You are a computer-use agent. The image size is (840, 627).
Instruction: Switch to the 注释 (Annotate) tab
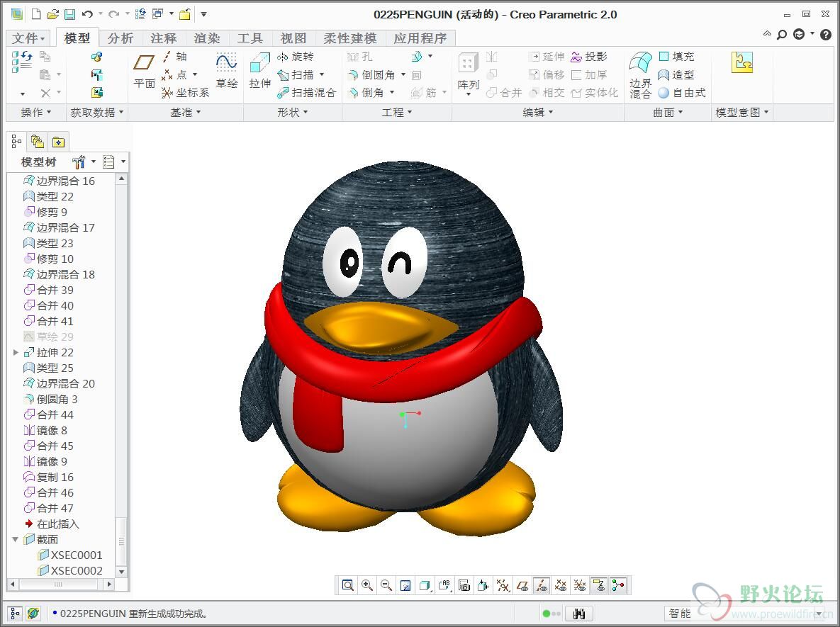click(x=164, y=38)
